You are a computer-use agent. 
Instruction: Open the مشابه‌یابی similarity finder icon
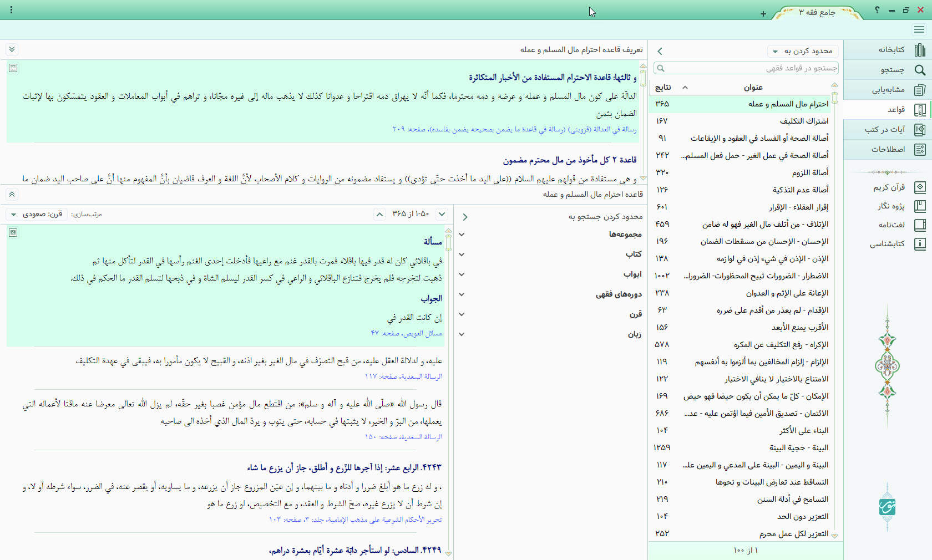(920, 90)
